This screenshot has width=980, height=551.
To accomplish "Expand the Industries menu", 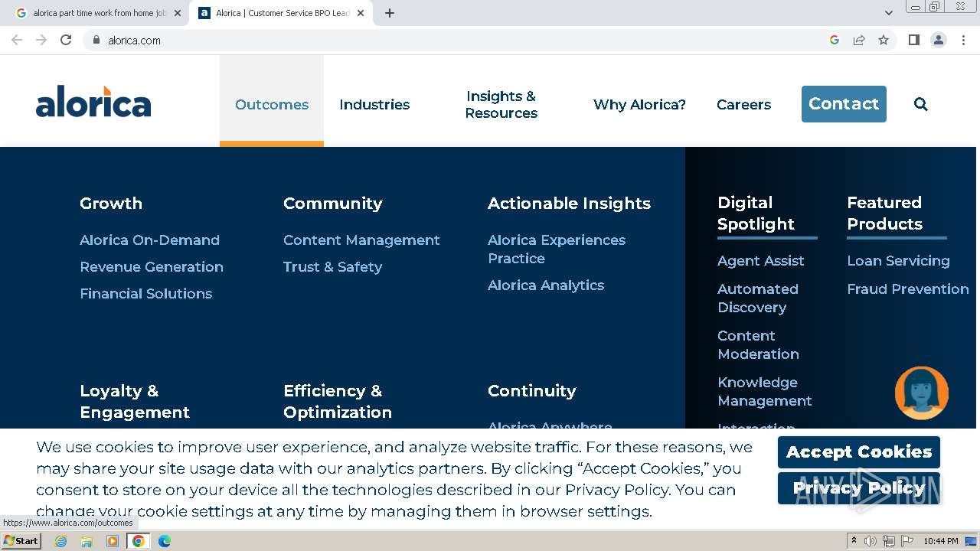I will click(374, 105).
